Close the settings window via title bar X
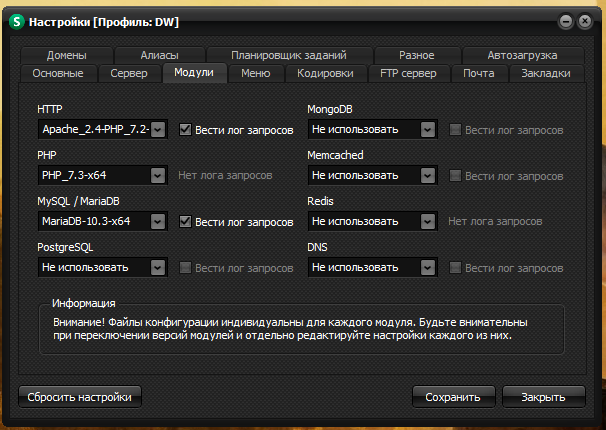606x430 pixels. pyautogui.click(x=587, y=21)
